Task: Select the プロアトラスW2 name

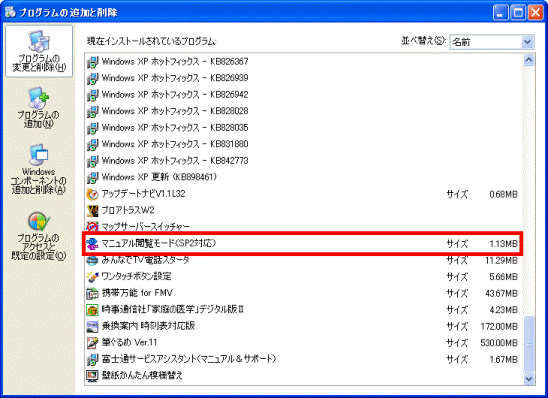Action: [x=128, y=210]
